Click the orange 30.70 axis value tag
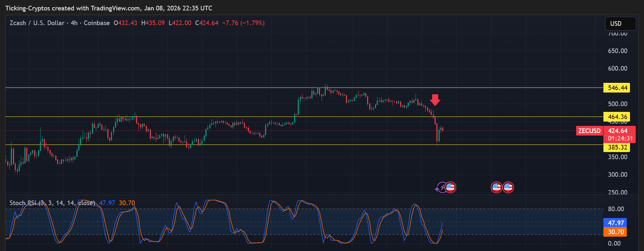This screenshot has height=251, width=644. pos(615,232)
